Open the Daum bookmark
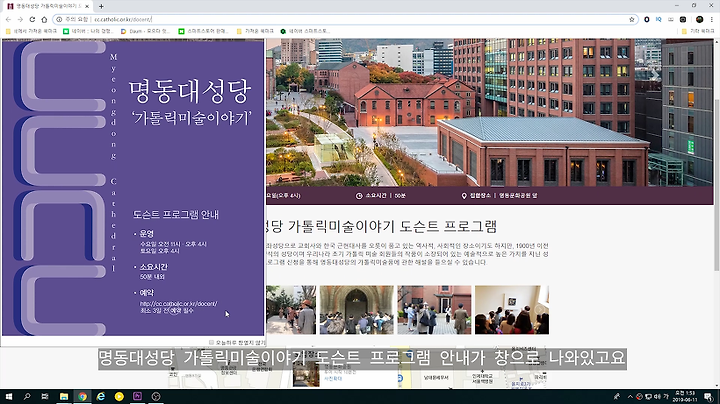This screenshot has height=404, width=720. 145,31
